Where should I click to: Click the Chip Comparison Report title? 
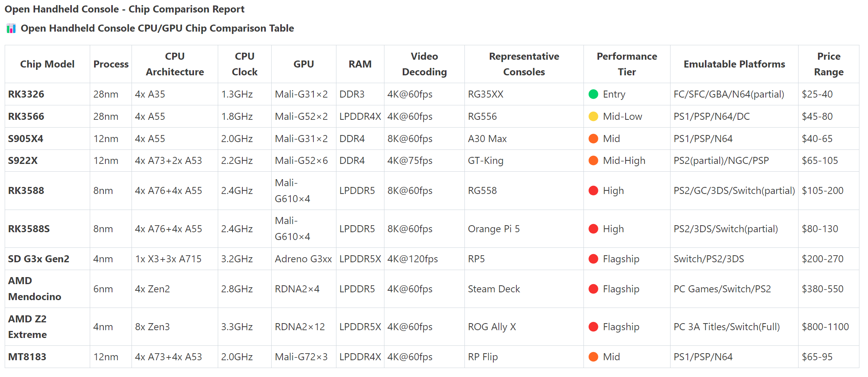tap(125, 9)
